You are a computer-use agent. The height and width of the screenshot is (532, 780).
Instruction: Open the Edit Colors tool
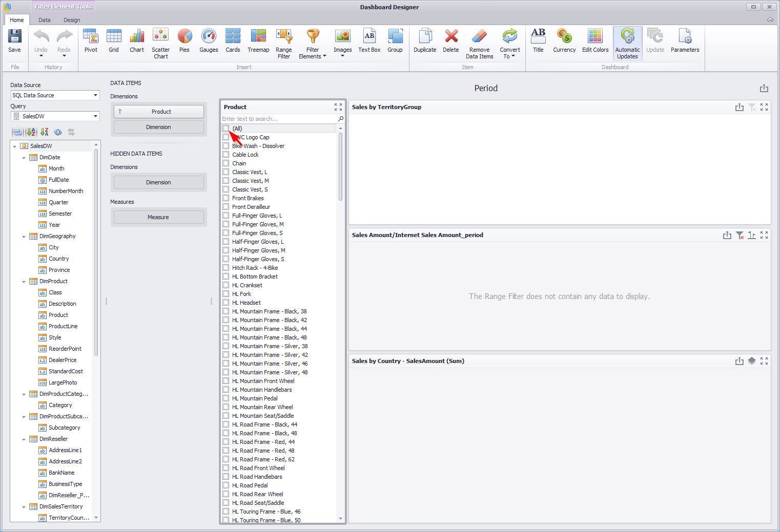(x=596, y=41)
